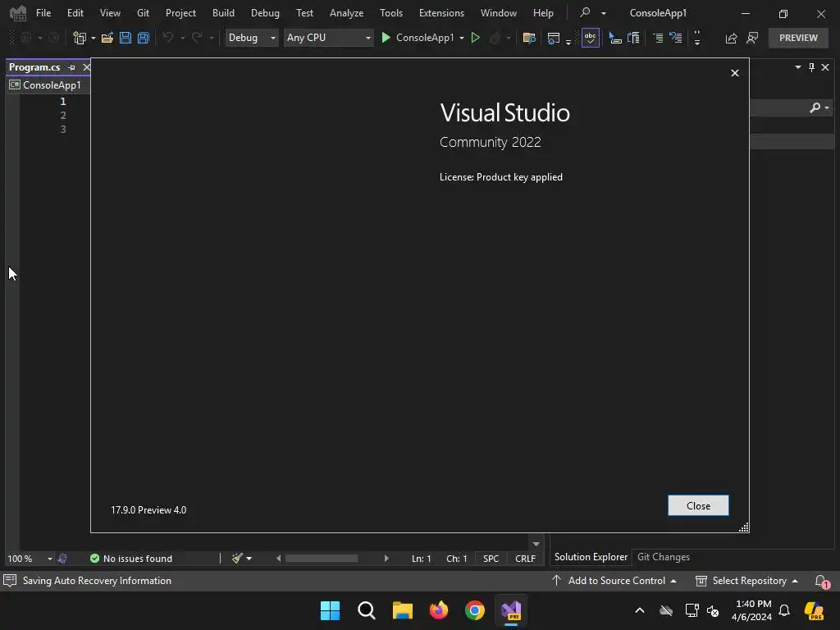
Task: Open the Build menu
Action: click(x=223, y=13)
